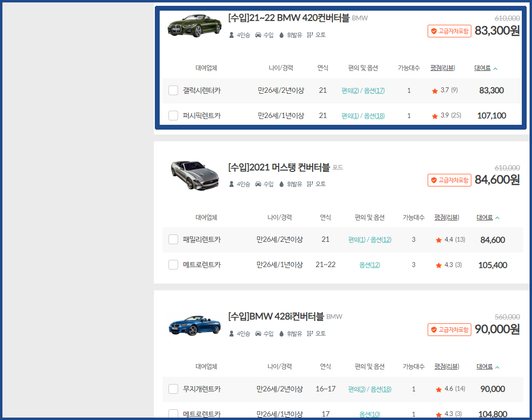Open 옵션(18) link for 퍼시픽렌트카
The height and width of the screenshot is (420, 532).
click(374, 116)
